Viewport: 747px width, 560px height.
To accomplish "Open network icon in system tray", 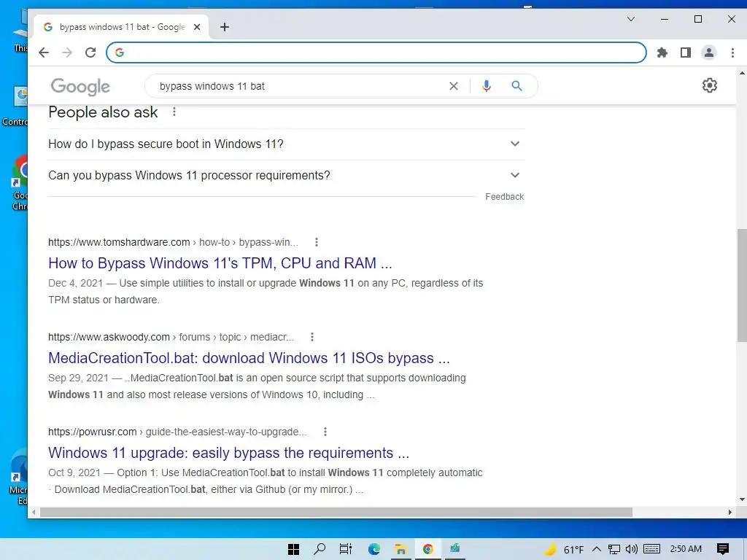I will pyautogui.click(x=614, y=549).
